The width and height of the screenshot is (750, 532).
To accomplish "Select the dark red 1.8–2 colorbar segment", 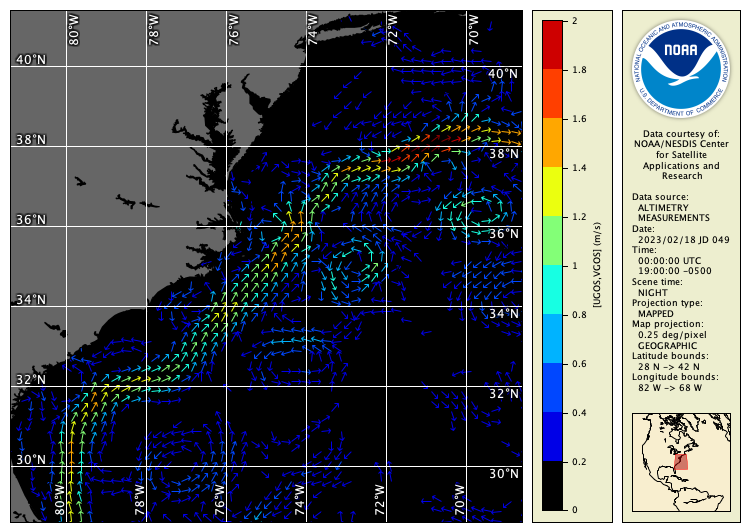I will pos(552,45).
